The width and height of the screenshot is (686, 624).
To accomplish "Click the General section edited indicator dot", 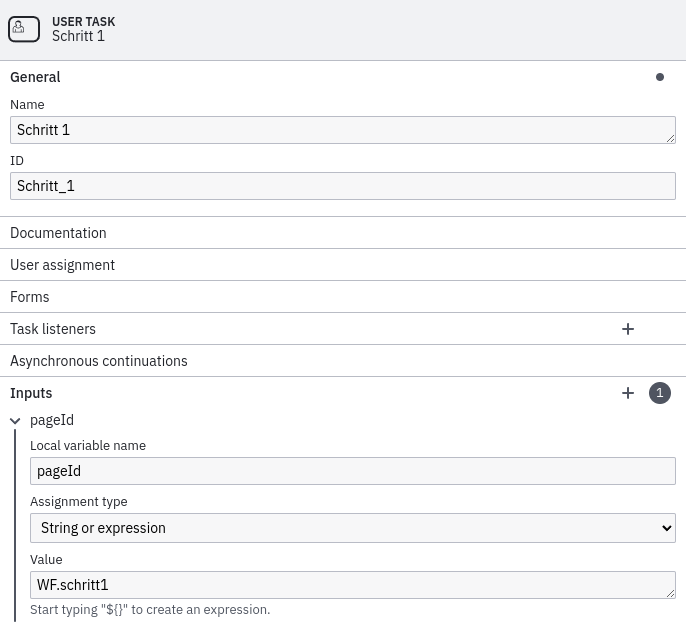I will (659, 77).
